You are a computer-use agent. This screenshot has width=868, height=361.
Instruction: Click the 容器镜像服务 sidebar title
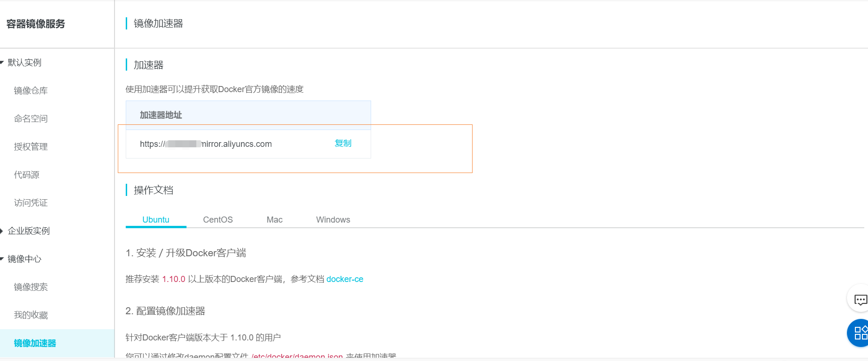36,24
